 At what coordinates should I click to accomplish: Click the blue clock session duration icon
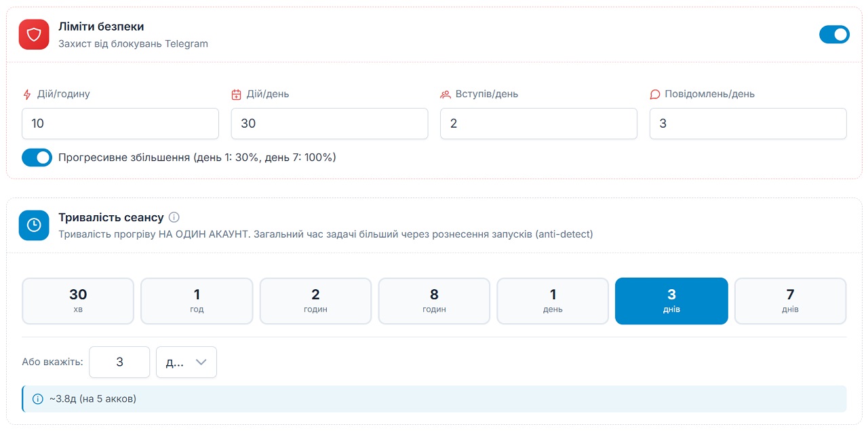34,225
